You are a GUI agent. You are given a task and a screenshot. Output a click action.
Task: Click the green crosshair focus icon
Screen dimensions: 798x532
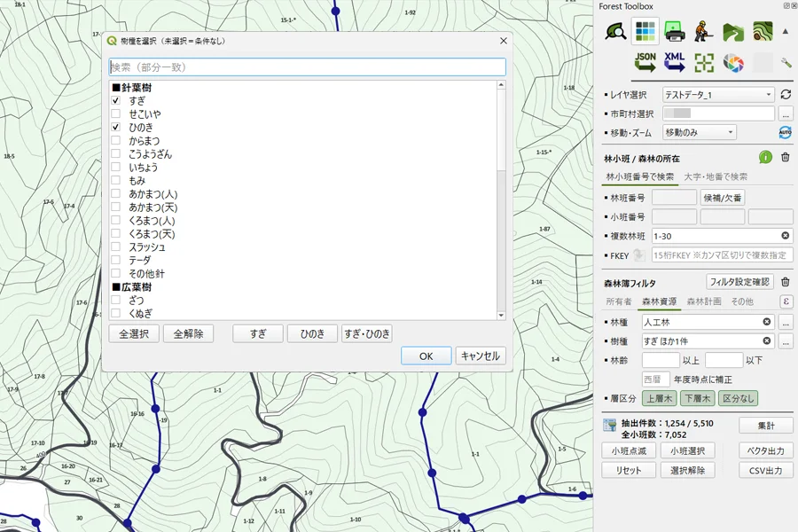(704, 63)
